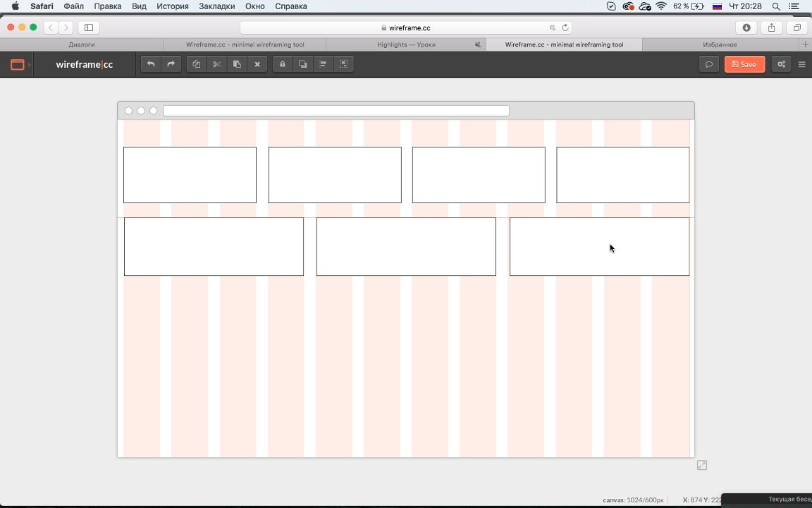Click the checkmark badge menu bar icon
The height and width of the screenshot is (508, 812).
coord(611,6)
